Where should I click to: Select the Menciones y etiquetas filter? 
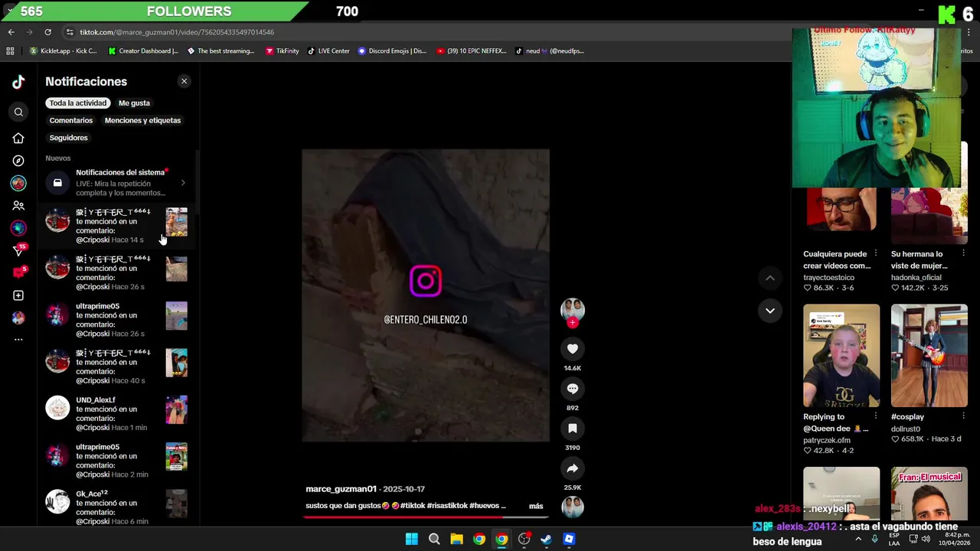[x=142, y=120]
